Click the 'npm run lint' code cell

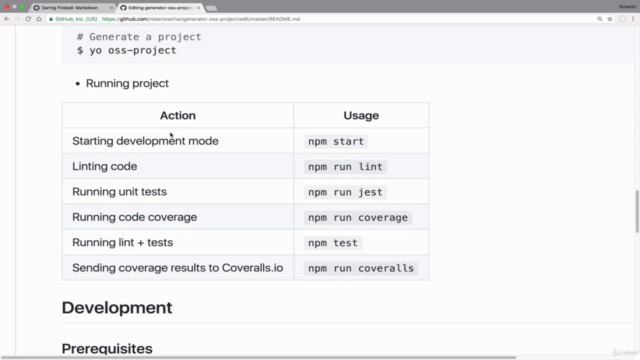click(345, 167)
